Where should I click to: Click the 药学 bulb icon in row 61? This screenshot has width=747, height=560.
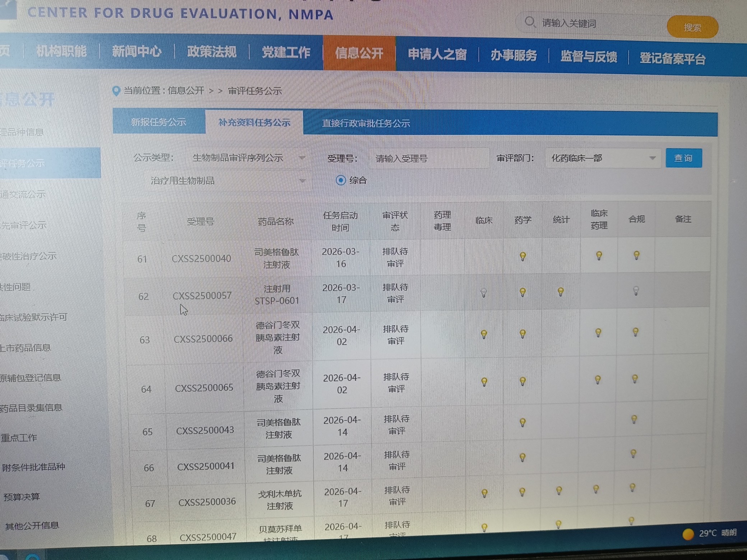click(x=523, y=256)
